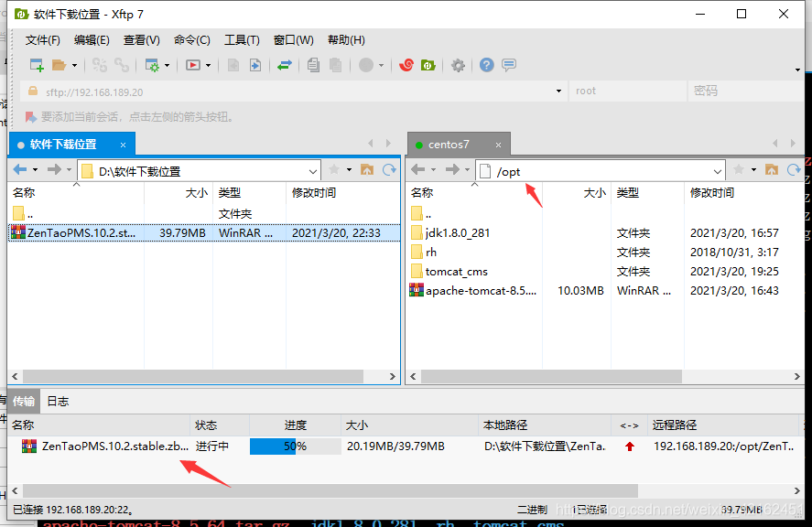Open the local favorites star dropdown arrow

click(x=349, y=170)
